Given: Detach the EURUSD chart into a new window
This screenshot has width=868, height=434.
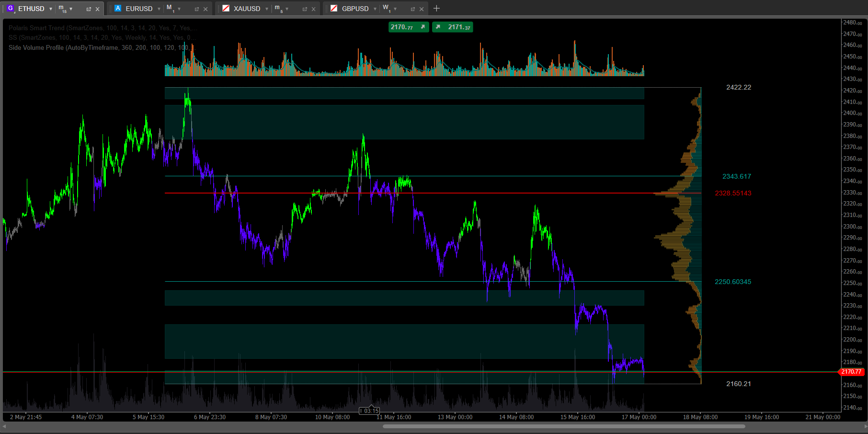Looking at the screenshot, I should click(x=197, y=9).
